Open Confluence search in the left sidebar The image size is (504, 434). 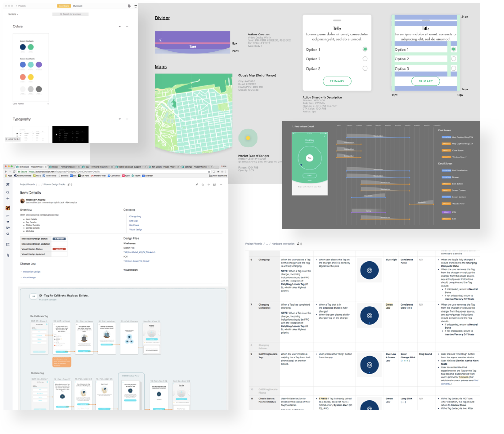pyautogui.click(x=8, y=193)
